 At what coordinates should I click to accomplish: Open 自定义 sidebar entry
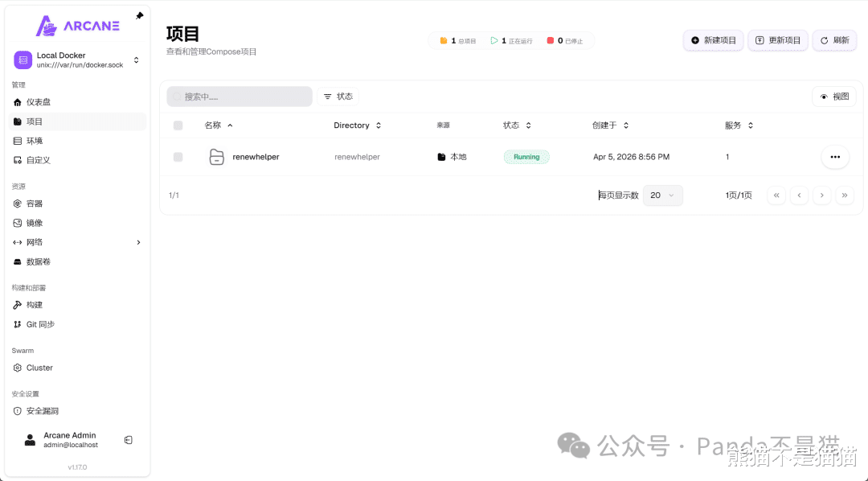coord(77,160)
